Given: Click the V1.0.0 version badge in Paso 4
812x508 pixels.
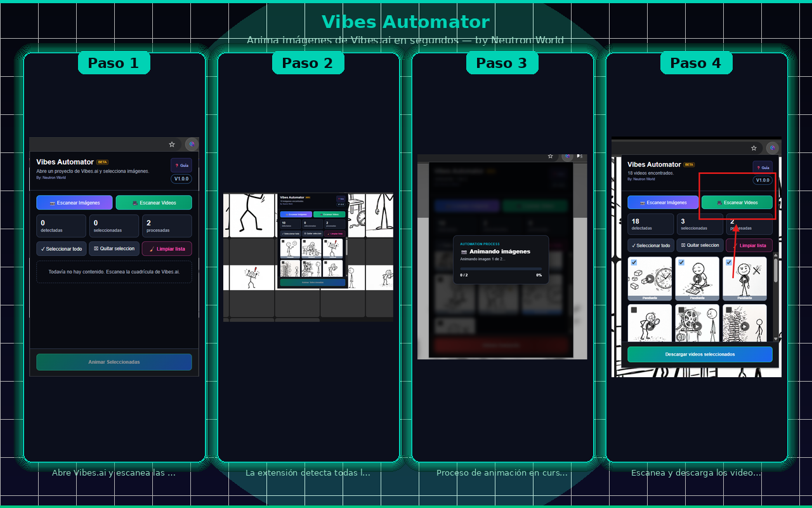Looking at the screenshot, I should tap(763, 180).
